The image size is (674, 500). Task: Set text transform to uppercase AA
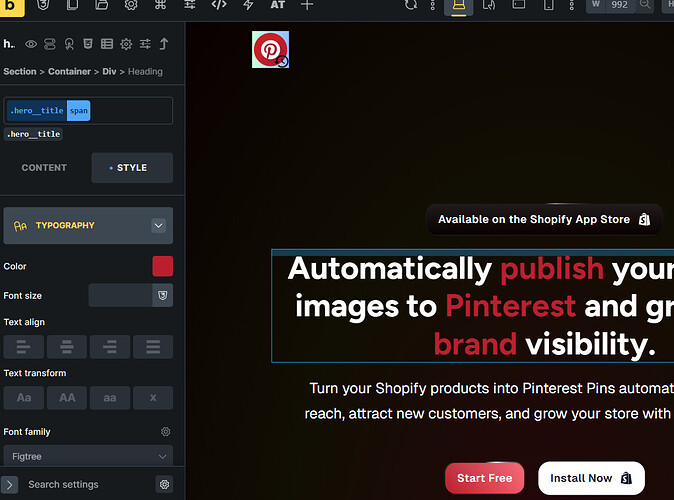67,398
